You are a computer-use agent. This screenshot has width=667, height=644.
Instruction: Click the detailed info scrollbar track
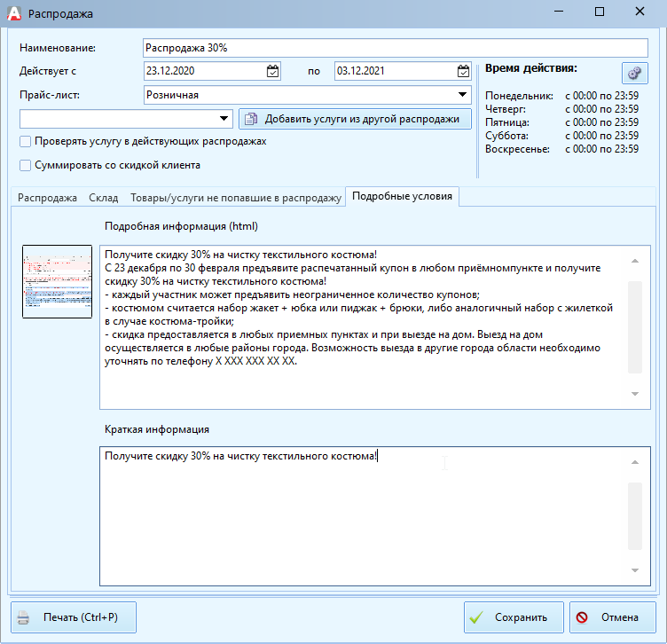pos(635,327)
